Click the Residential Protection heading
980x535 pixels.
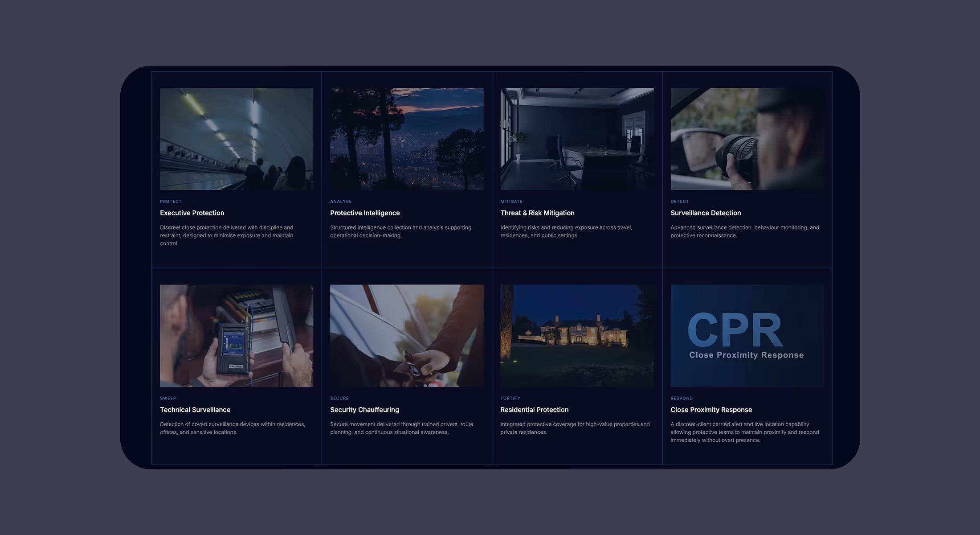(x=534, y=410)
